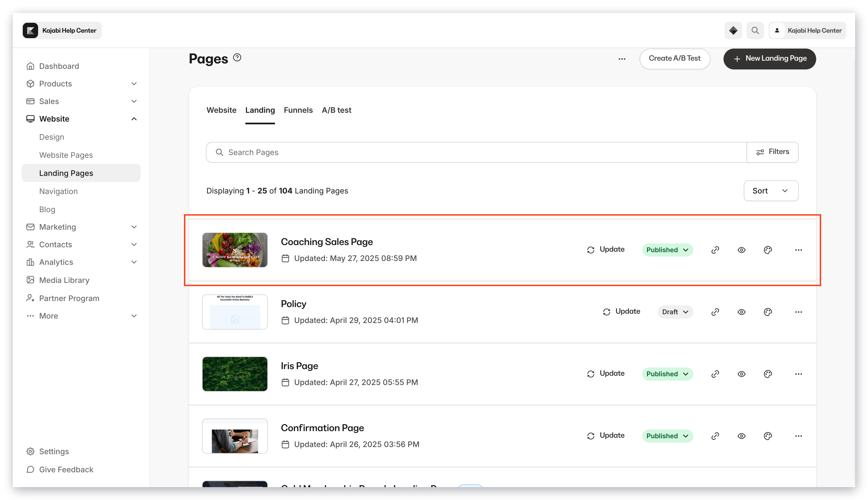Copy link icon for Policy page
Viewport: 868px width, 500px height.
pos(715,312)
